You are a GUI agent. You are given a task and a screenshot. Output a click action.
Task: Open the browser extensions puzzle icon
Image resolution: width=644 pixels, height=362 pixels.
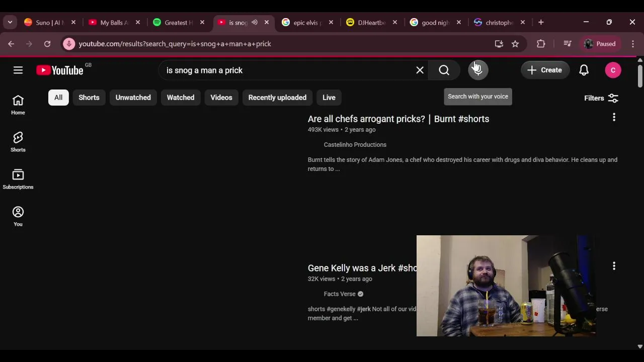click(x=541, y=44)
